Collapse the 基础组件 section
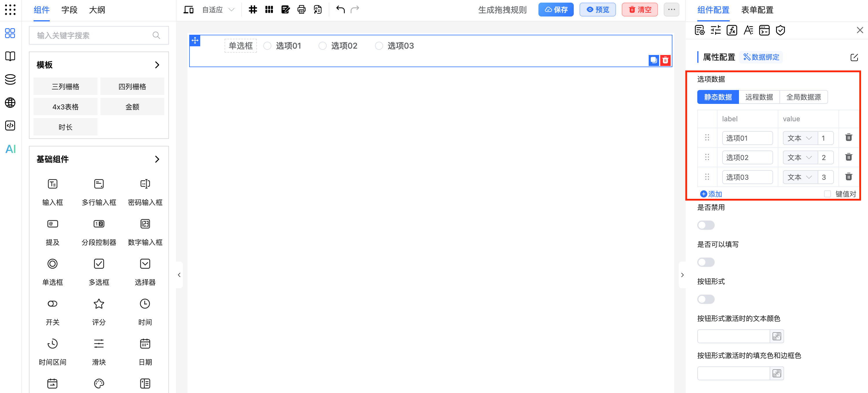 157,159
